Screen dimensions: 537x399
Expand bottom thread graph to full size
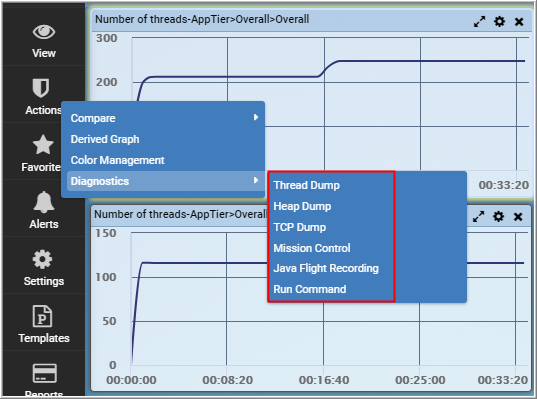point(478,216)
